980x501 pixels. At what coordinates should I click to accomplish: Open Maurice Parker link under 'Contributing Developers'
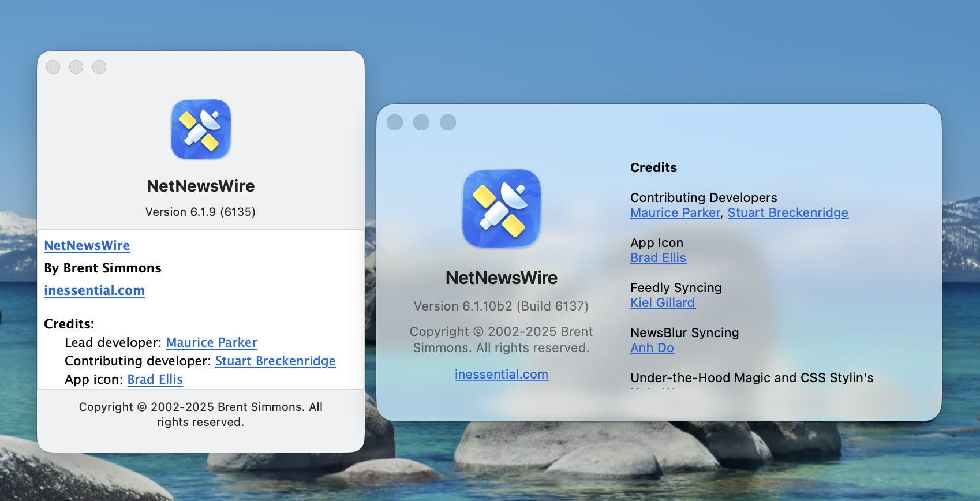[x=675, y=212]
